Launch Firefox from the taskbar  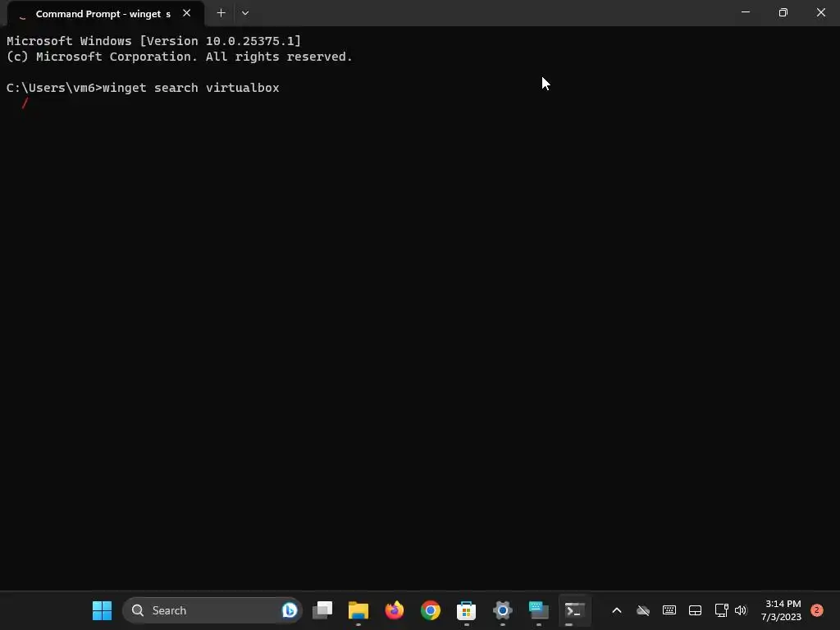(x=395, y=610)
